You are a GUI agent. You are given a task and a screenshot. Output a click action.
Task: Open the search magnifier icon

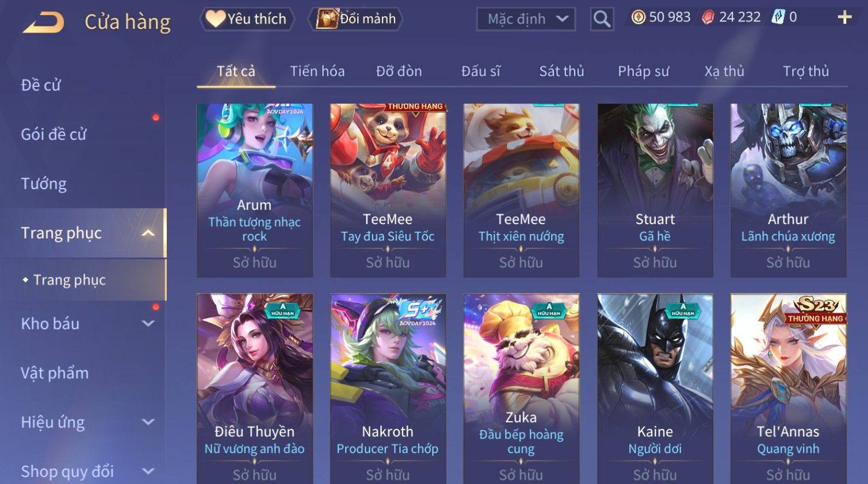click(x=602, y=20)
